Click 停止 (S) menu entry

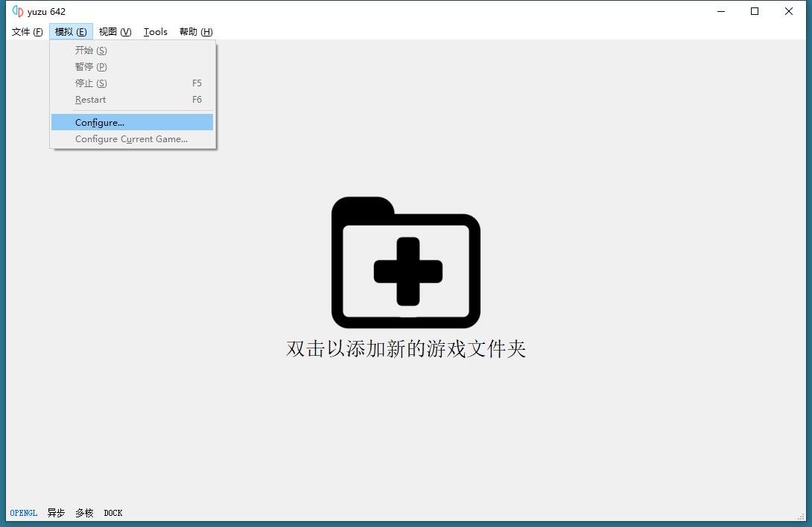[x=91, y=83]
